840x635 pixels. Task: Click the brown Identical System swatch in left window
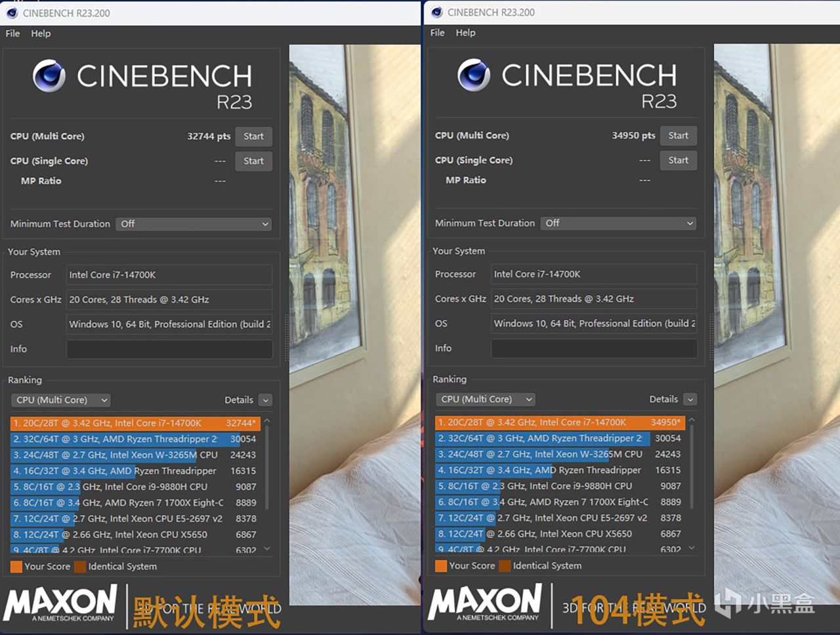coord(80,567)
